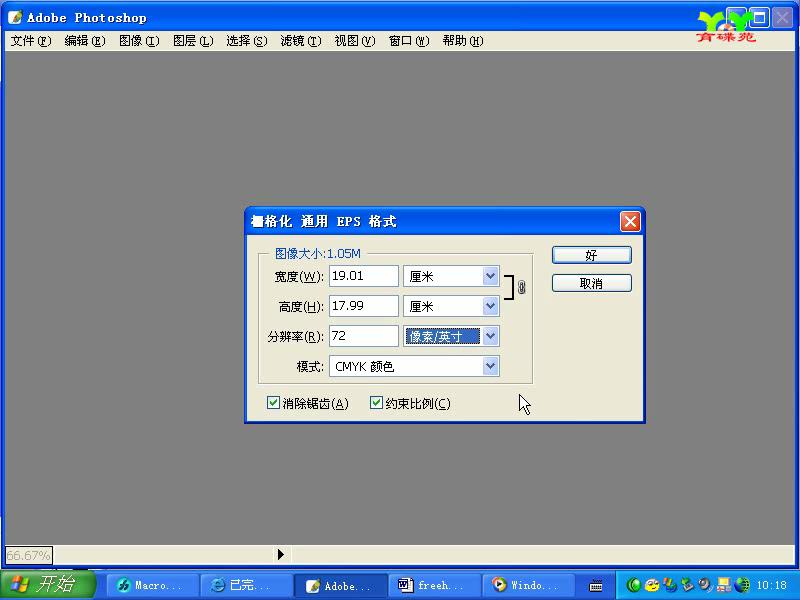Uncheck the 约束比例(C) checkbox
This screenshot has height=600, width=800.
click(376, 403)
